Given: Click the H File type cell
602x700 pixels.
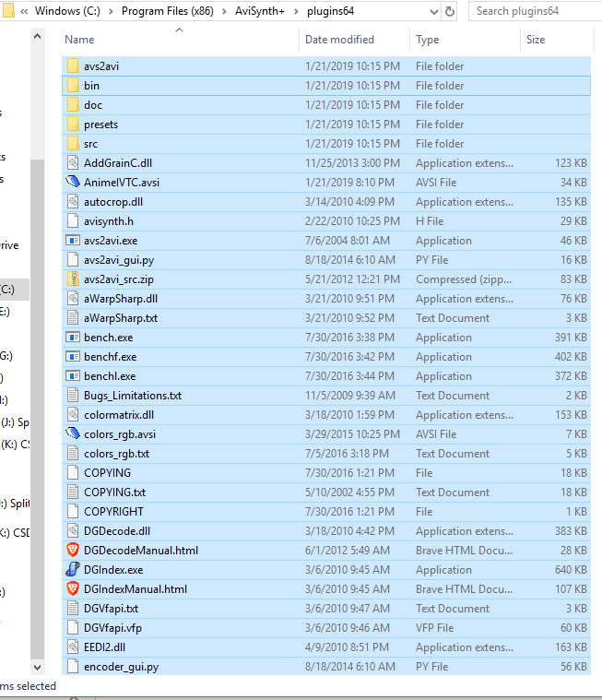Looking at the screenshot, I should tap(430, 221).
